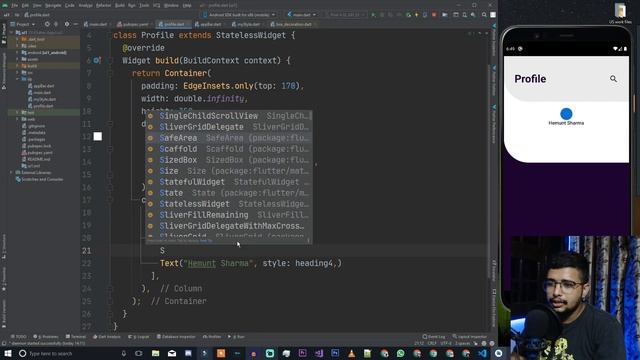Open the Project view type dropdown

(x=23, y=24)
